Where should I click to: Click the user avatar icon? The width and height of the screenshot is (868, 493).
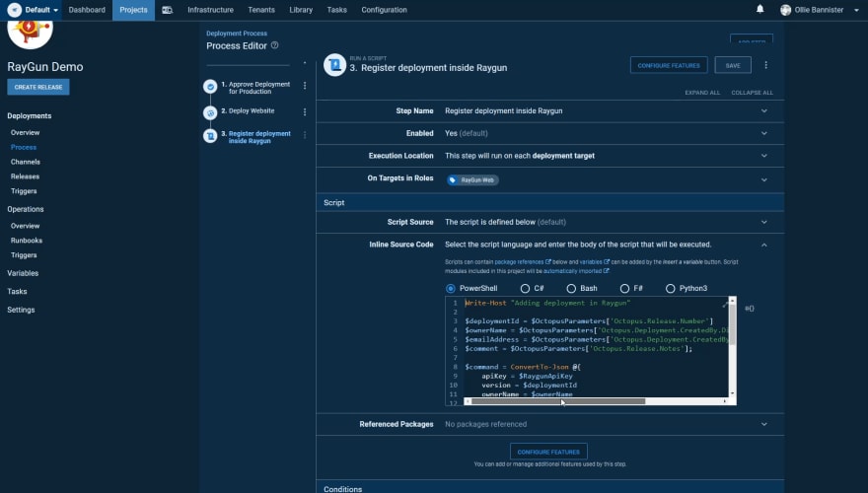coord(785,10)
